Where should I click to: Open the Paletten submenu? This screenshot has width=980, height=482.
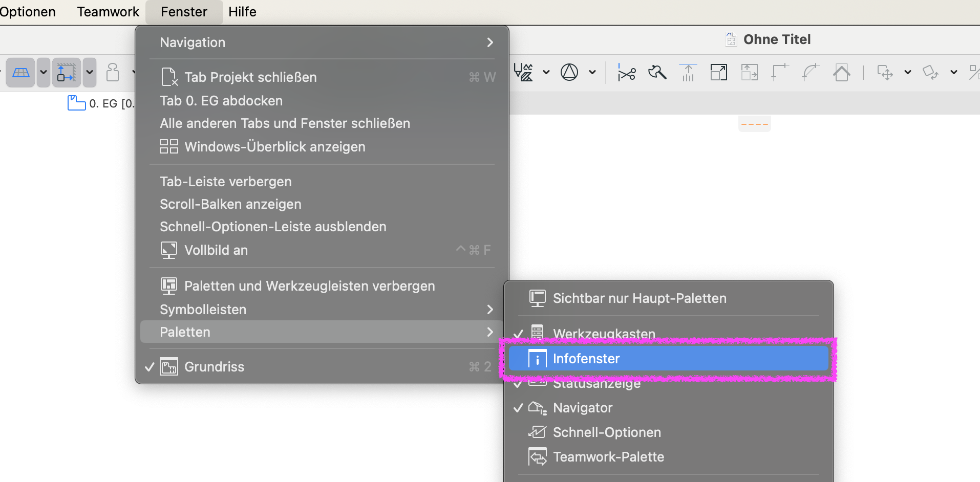tap(322, 332)
